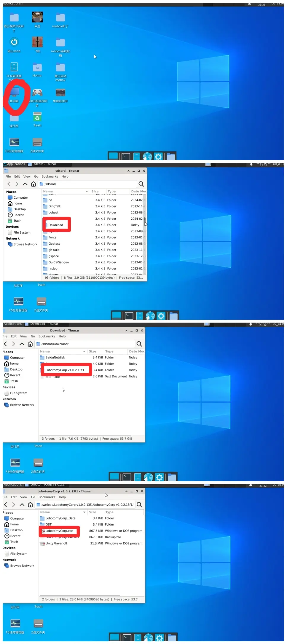The width and height of the screenshot is (287, 644).
Task: Select the LobotomyCorp v1.0.2.13f1 folder
Action: tap(65, 370)
